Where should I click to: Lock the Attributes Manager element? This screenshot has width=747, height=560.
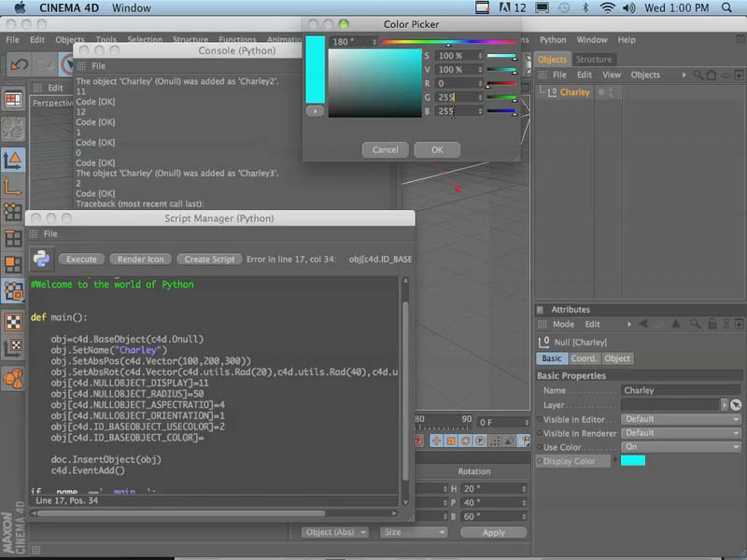tap(712, 324)
